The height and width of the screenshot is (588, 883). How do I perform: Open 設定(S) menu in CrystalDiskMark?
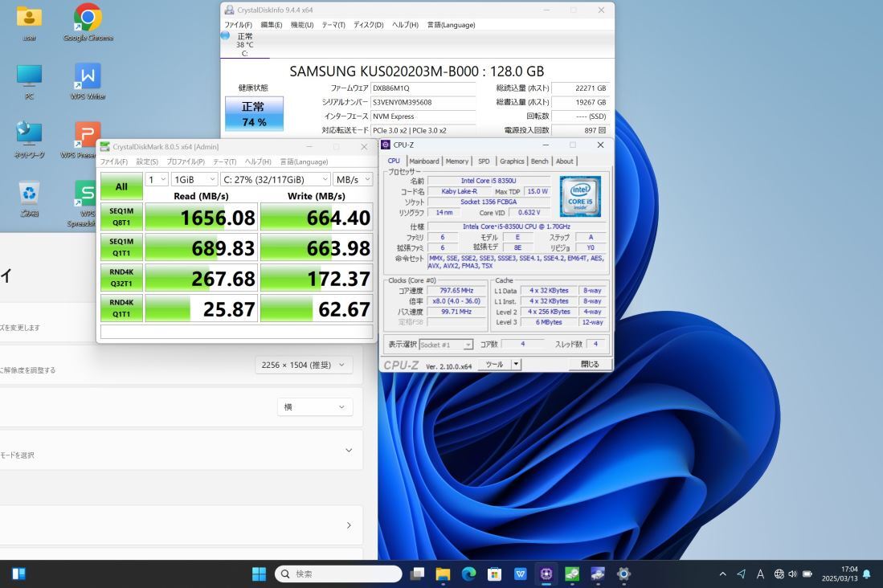click(147, 161)
